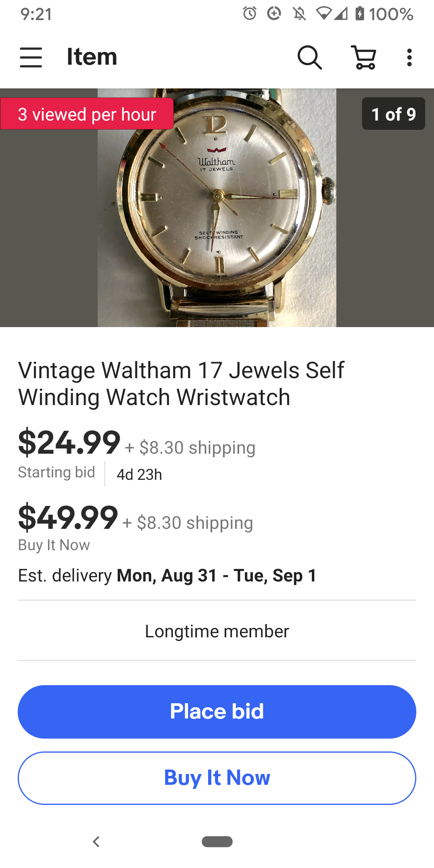
Task: Open the shopping cart
Action: pos(364,57)
